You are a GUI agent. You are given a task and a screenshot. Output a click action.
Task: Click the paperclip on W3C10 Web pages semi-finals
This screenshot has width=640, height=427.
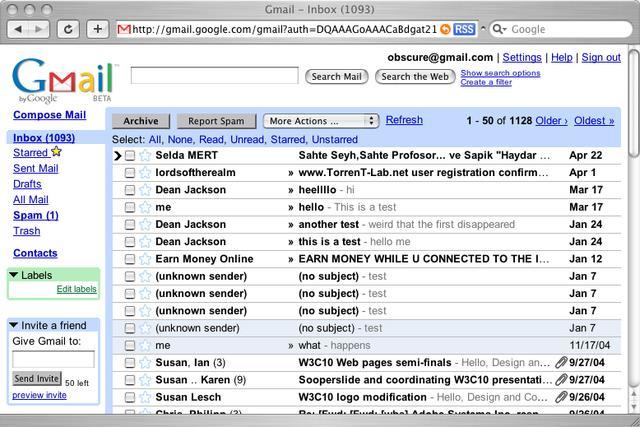point(562,362)
